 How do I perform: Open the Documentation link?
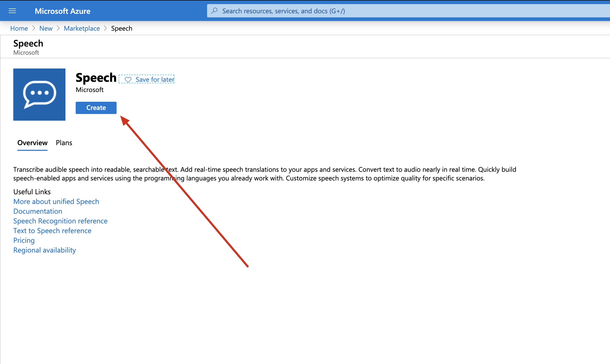(38, 211)
